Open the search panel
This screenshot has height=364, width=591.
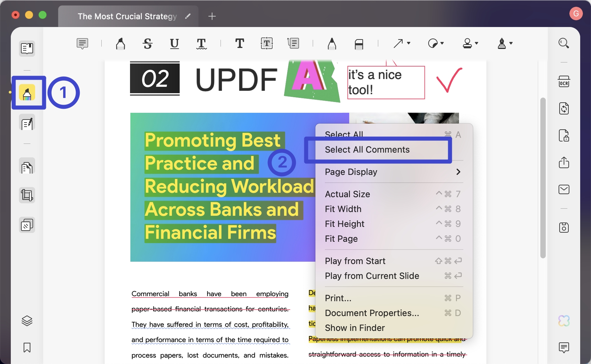pos(564,43)
